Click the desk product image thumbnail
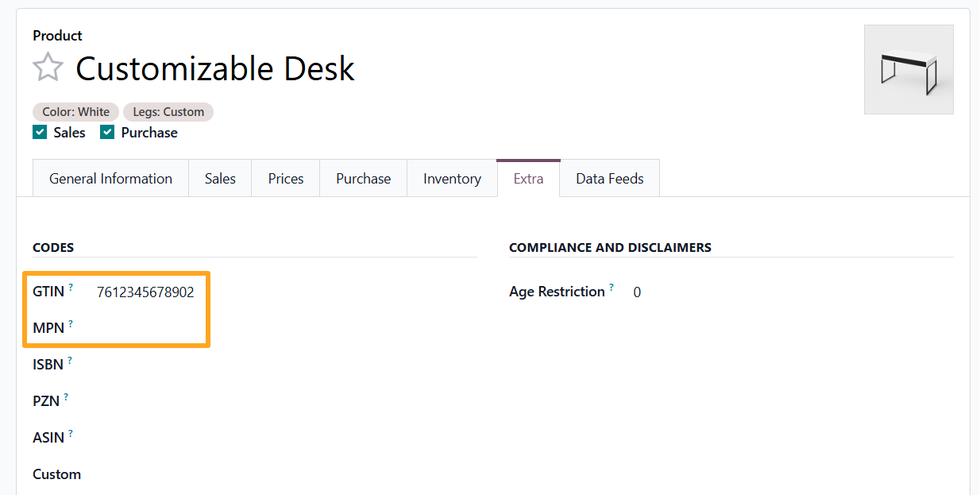This screenshot has width=980, height=495. click(909, 69)
